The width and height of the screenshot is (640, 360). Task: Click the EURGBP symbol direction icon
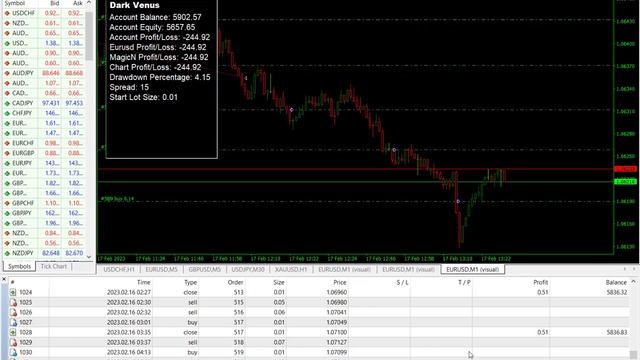click(x=7, y=153)
